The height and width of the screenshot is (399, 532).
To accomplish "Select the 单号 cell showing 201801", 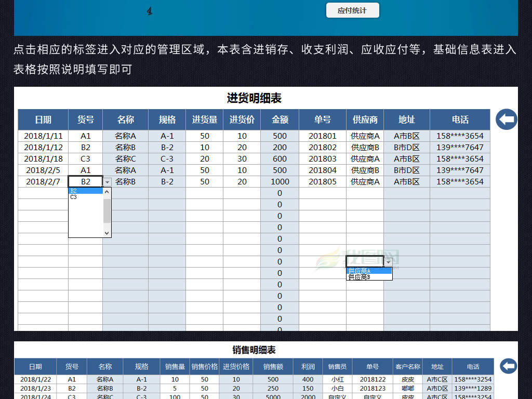I will click(322, 136).
